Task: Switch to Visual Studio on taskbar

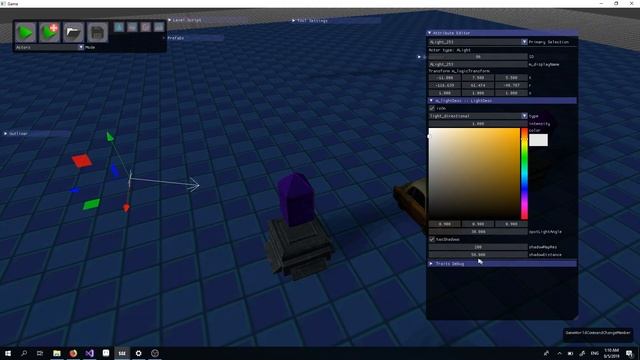Action: (x=89, y=353)
